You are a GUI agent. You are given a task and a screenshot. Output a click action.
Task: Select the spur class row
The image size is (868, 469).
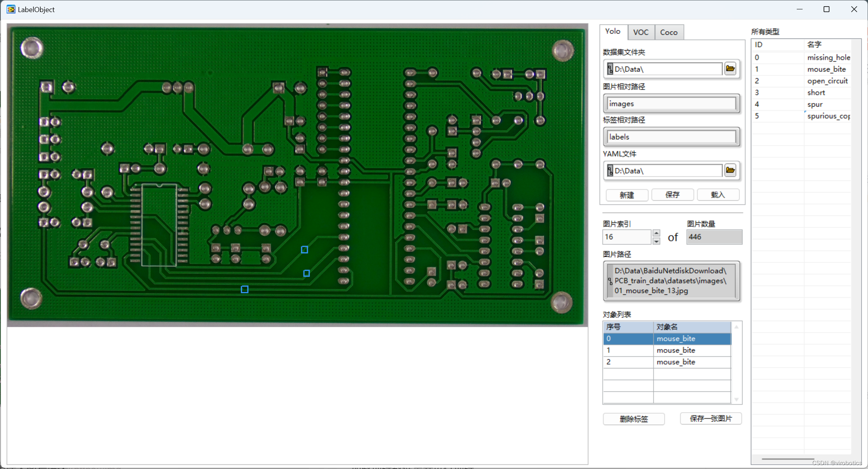tap(801, 104)
